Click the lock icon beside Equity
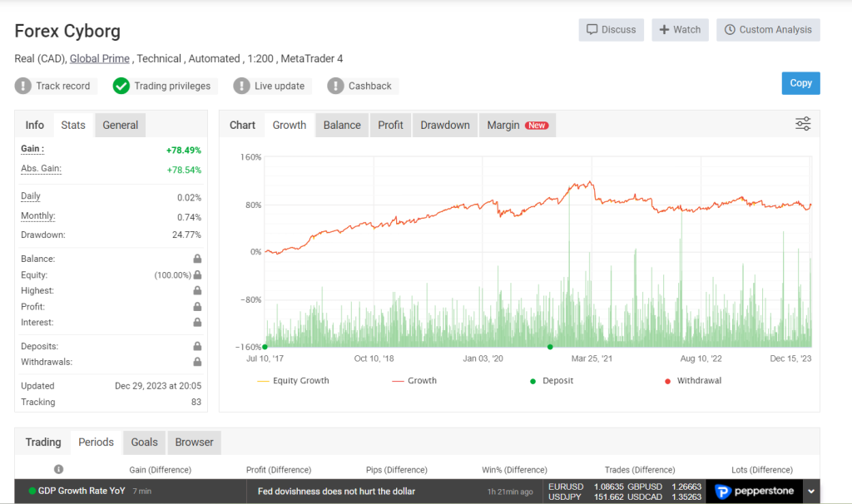Image resolution: width=852 pixels, height=504 pixels. tap(197, 274)
